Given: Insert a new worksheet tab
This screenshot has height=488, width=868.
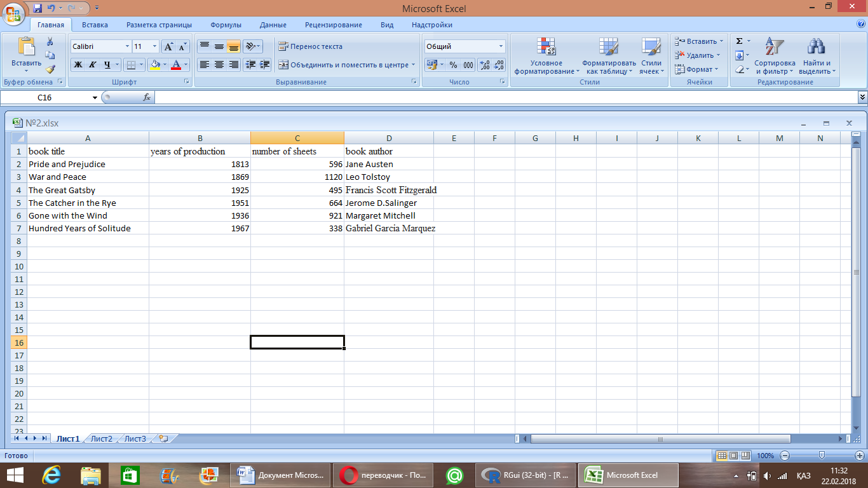Looking at the screenshot, I should 164,438.
